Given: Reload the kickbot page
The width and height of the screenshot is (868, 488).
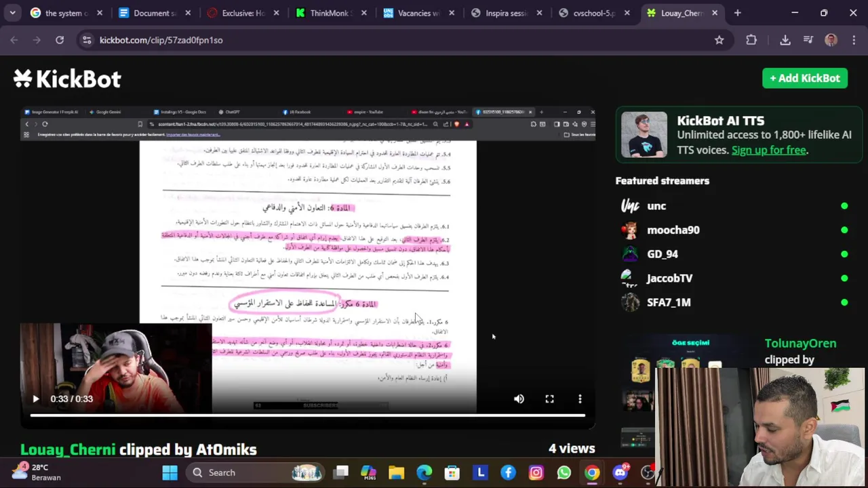Looking at the screenshot, I should [x=60, y=40].
